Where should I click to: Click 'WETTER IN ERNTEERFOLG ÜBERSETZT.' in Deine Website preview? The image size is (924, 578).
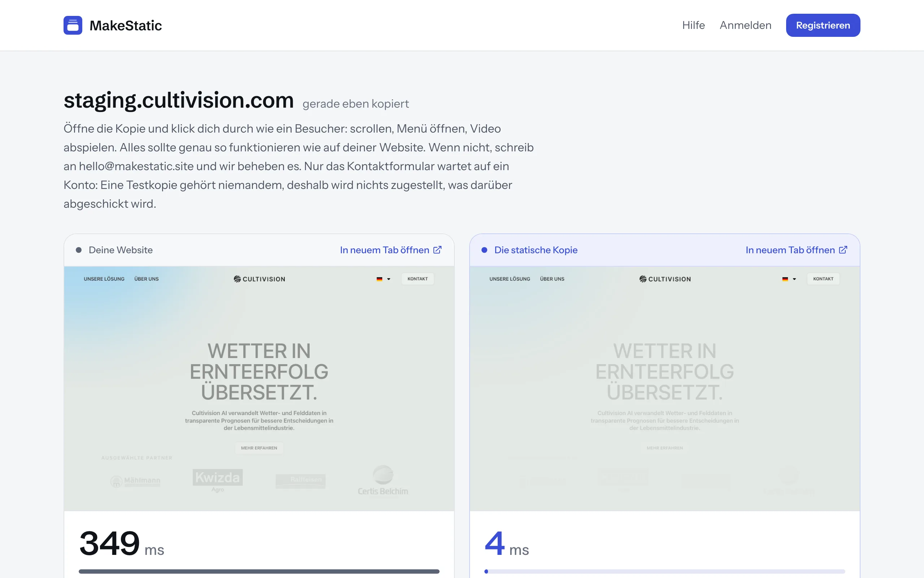259,372
